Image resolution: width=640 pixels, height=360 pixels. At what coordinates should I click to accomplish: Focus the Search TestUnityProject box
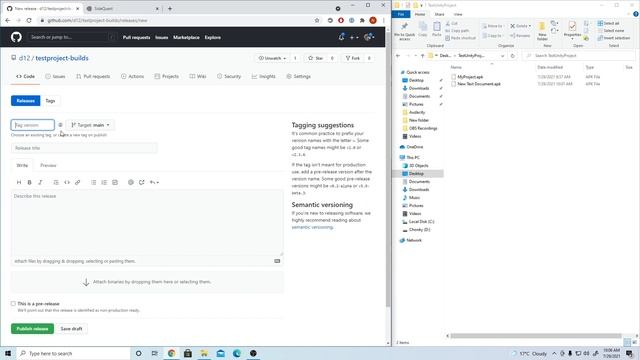579,56
